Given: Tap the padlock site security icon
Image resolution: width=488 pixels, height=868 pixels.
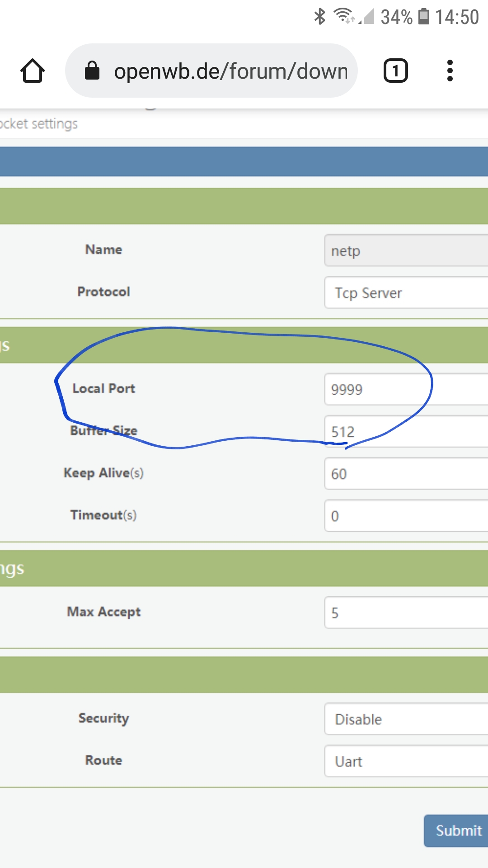Looking at the screenshot, I should pos(92,71).
